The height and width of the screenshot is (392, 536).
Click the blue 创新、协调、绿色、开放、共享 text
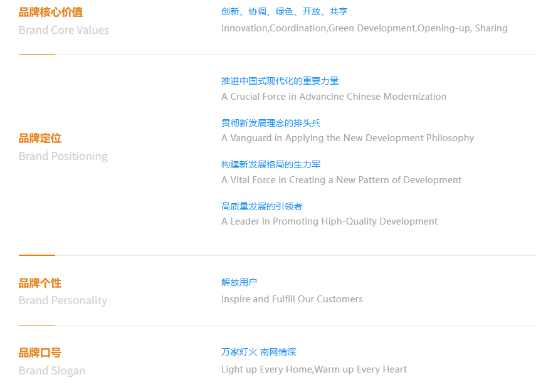(284, 11)
